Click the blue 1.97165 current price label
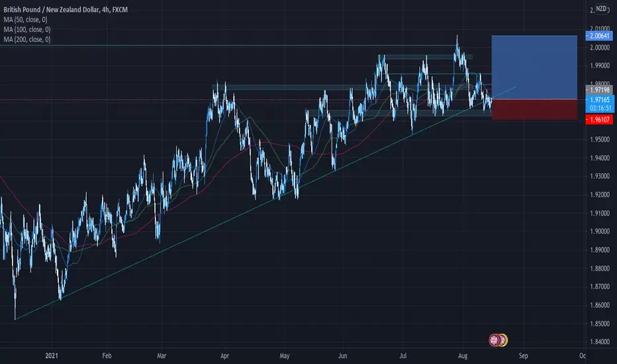 (x=600, y=99)
